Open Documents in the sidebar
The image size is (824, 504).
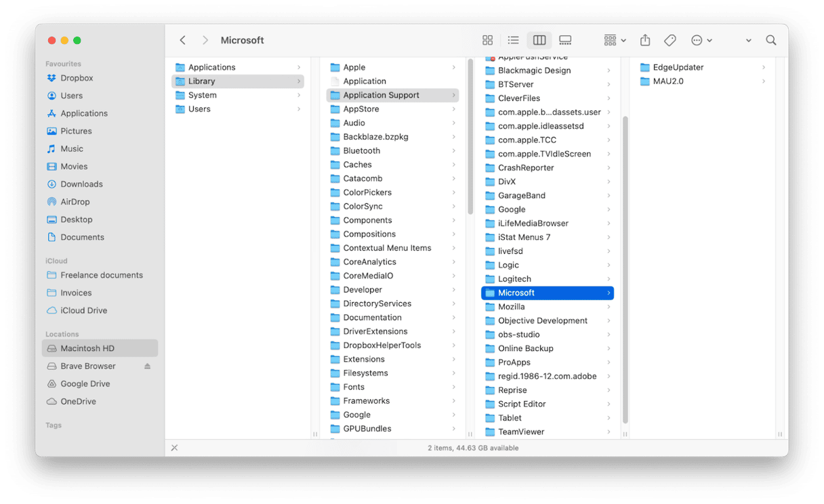pyautogui.click(x=100, y=237)
